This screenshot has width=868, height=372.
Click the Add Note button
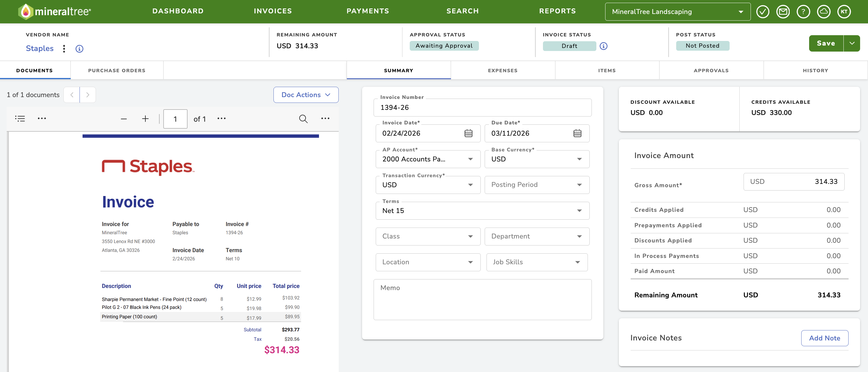pos(825,338)
